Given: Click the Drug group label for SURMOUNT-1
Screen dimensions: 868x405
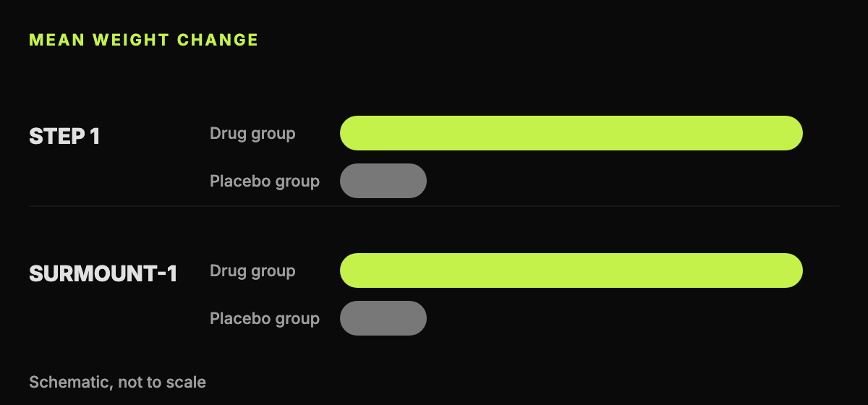Looking at the screenshot, I should 252,271.
